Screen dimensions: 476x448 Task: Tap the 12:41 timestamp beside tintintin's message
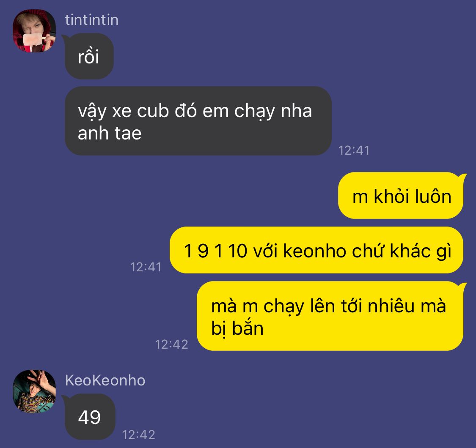[354, 150]
